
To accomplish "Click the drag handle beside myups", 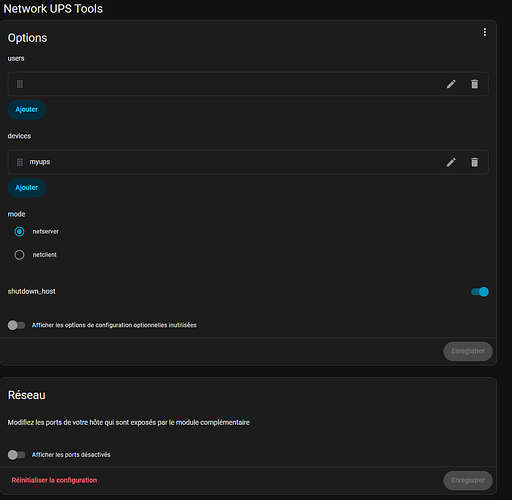I will point(20,162).
